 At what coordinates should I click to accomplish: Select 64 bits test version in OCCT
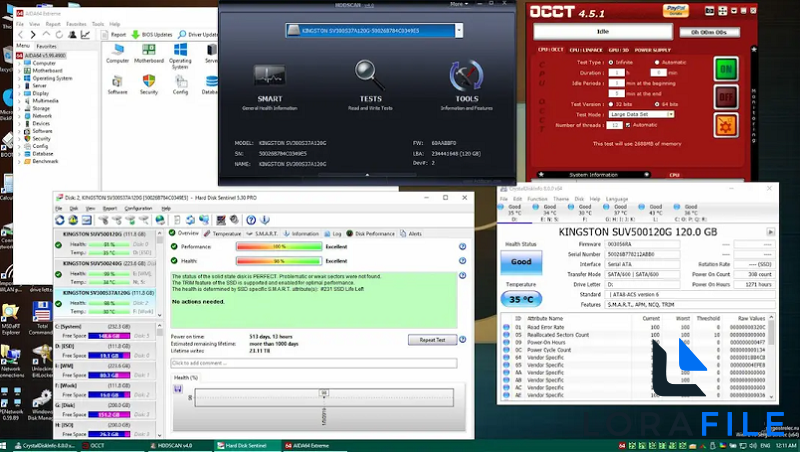tap(657, 104)
